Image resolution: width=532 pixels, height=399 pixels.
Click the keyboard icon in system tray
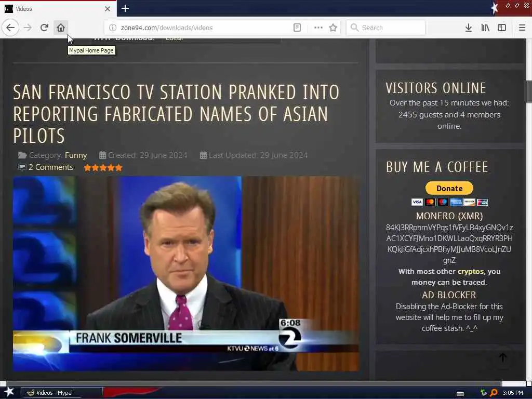460,393
